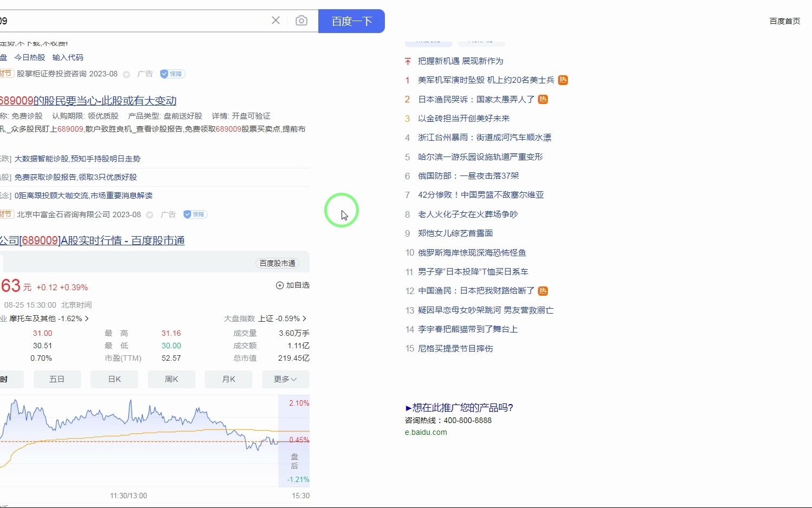Add stock to watchlist with 加自选
The height and width of the screenshot is (508, 812).
click(293, 285)
